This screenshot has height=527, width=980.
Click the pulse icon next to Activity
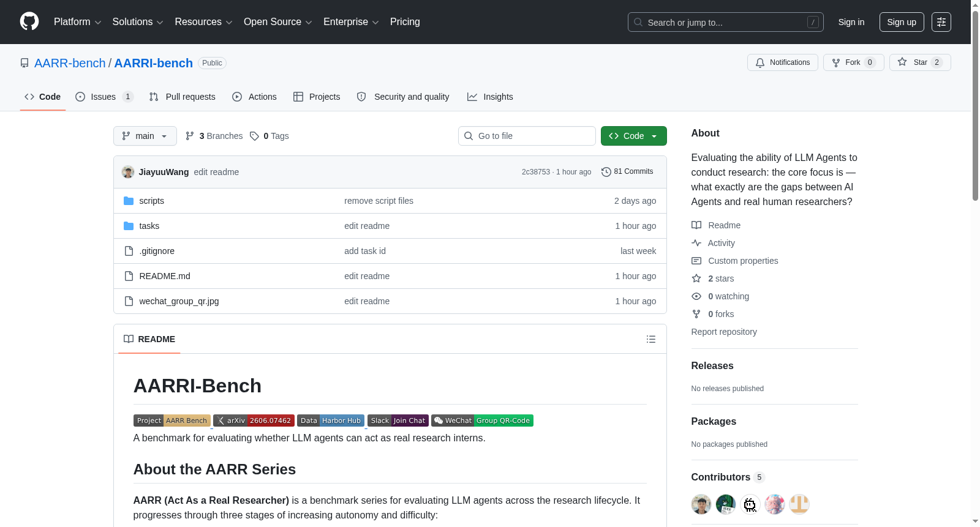696,243
